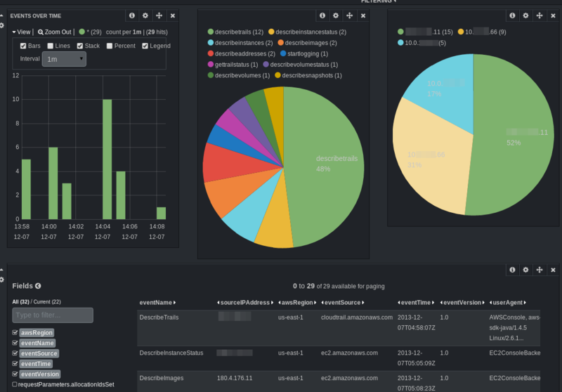Sort by eventVersion column header

pos(462,302)
